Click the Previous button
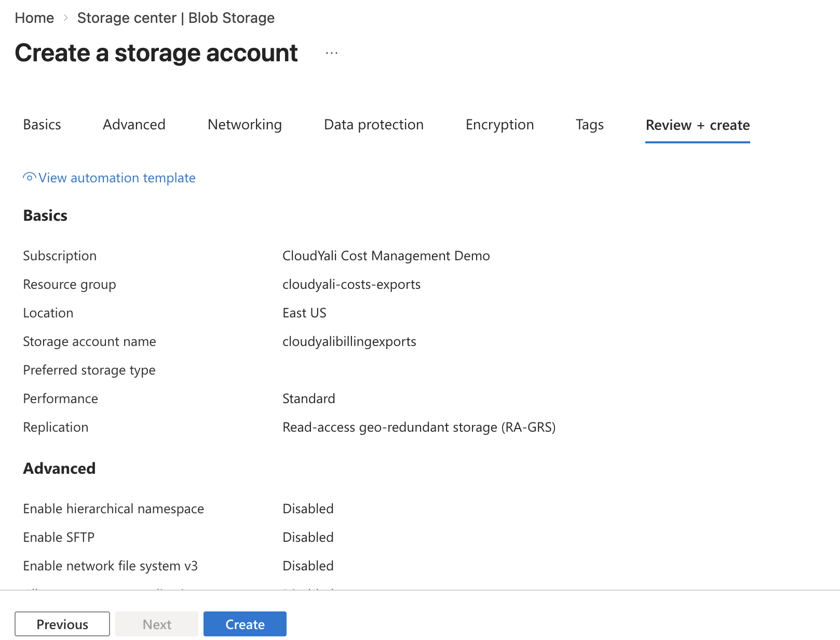 click(x=62, y=624)
